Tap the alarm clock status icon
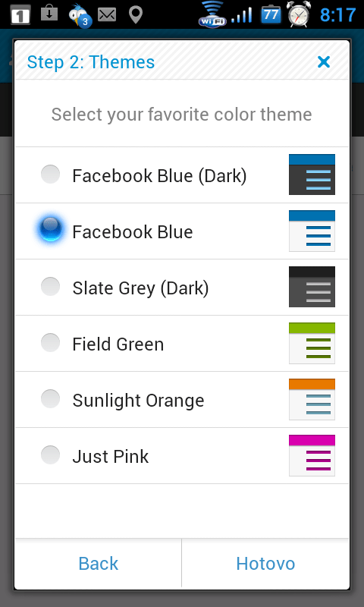The height and width of the screenshot is (607, 364). 298,14
